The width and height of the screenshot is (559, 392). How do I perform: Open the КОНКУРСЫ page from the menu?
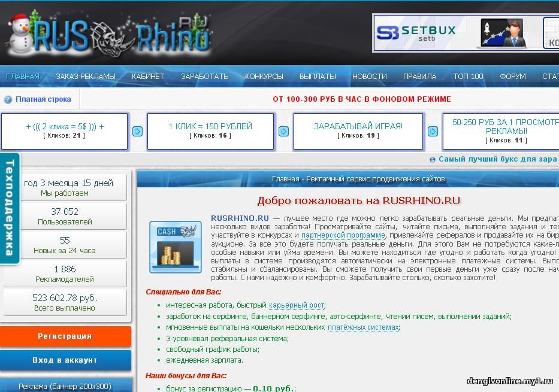coord(264,76)
